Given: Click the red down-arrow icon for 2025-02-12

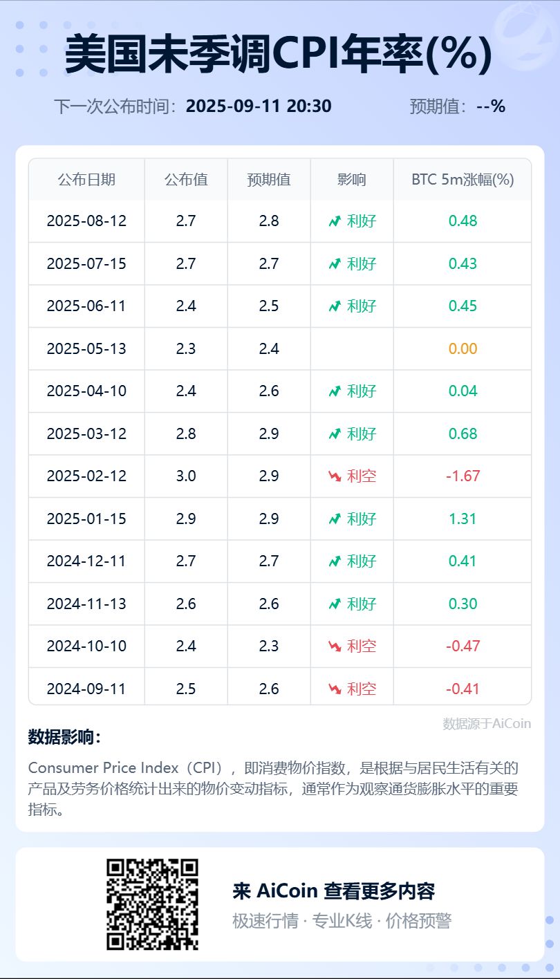Looking at the screenshot, I should [335, 476].
